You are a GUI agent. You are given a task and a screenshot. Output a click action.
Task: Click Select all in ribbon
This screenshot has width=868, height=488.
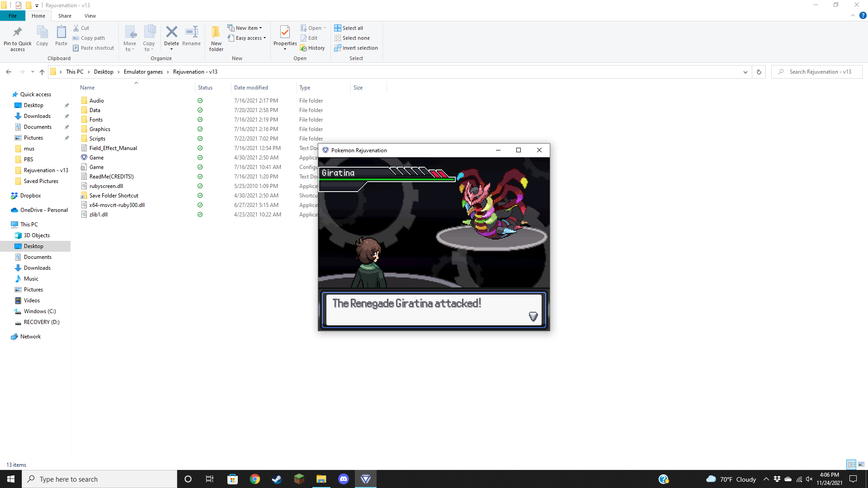pos(349,28)
